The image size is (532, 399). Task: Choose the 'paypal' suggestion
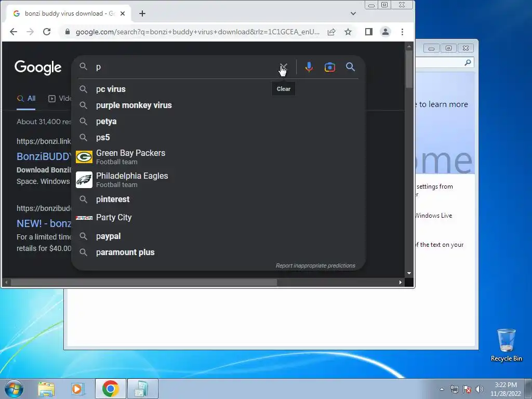pyautogui.click(x=219, y=236)
